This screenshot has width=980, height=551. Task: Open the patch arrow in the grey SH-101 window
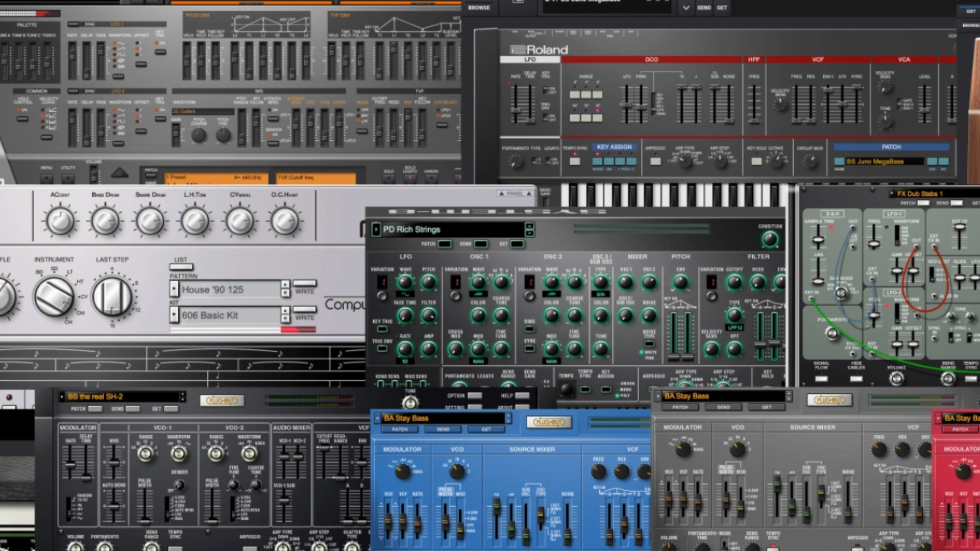[x=658, y=396]
